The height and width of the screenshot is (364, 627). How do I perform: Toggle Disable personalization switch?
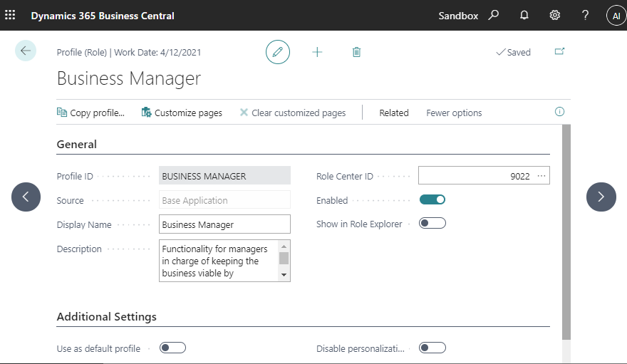432,348
